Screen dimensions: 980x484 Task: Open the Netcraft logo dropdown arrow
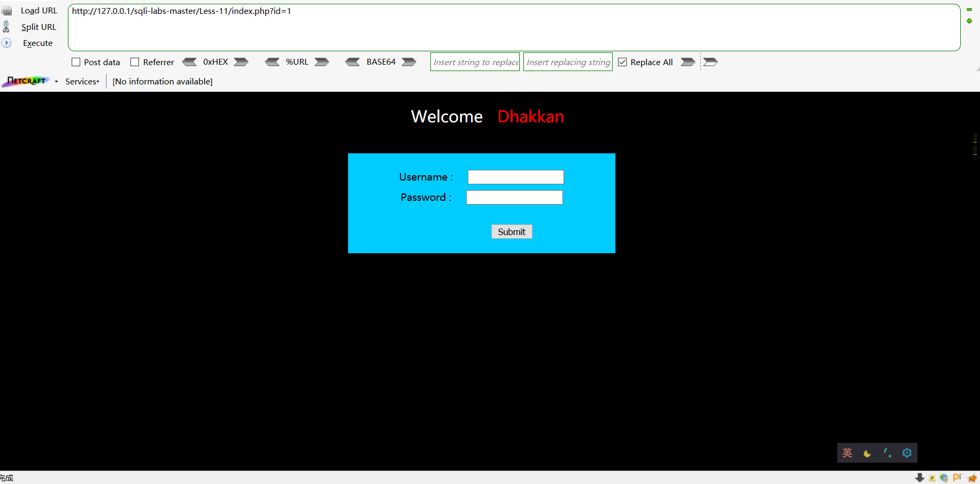[x=56, y=82]
